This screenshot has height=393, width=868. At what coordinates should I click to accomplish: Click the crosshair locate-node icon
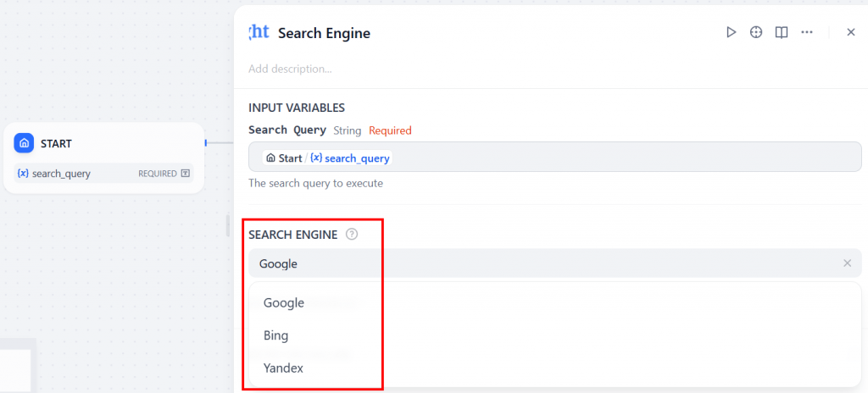coord(756,32)
